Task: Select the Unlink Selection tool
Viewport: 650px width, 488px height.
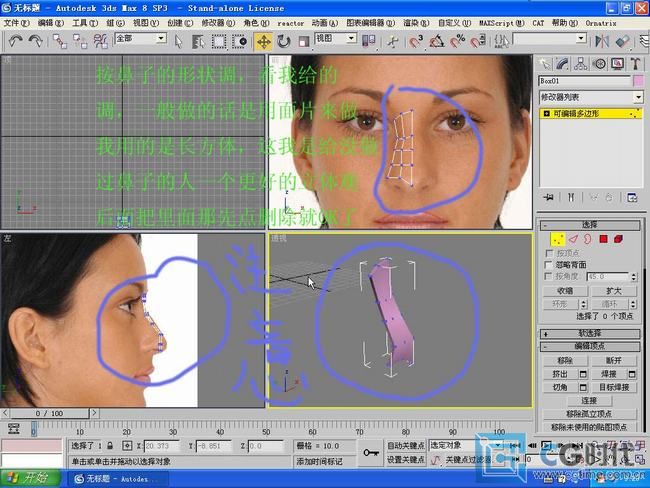Action: tap(80, 41)
